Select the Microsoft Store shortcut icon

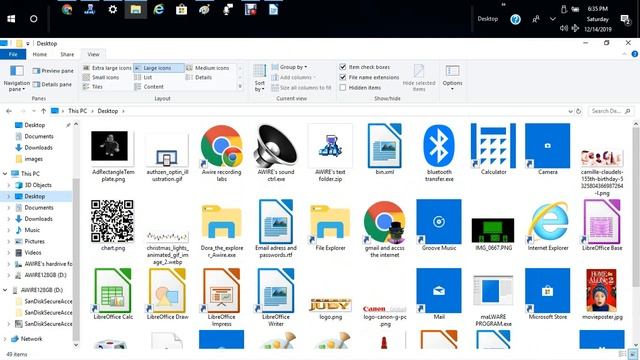point(547,291)
